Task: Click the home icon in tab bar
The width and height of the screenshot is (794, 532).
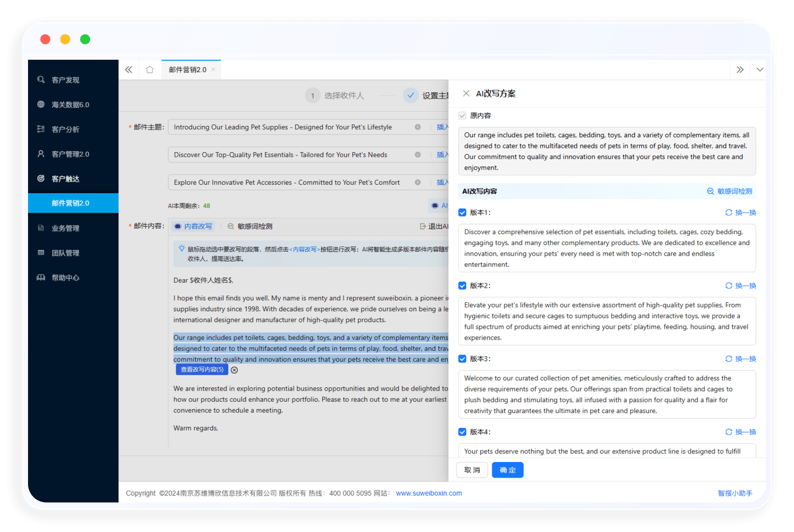Action: coord(149,70)
